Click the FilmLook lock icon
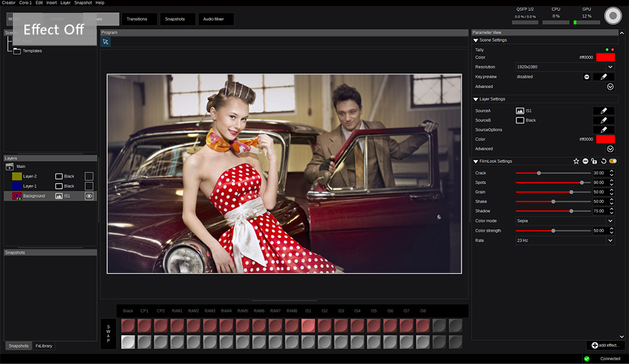This screenshot has height=364, width=629. pyautogui.click(x=594, y=161)
